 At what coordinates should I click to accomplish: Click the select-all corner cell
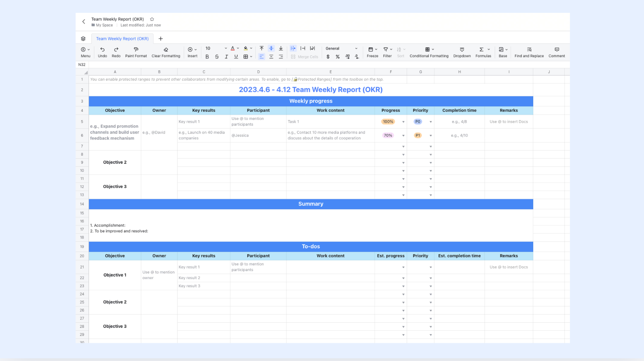82,72
